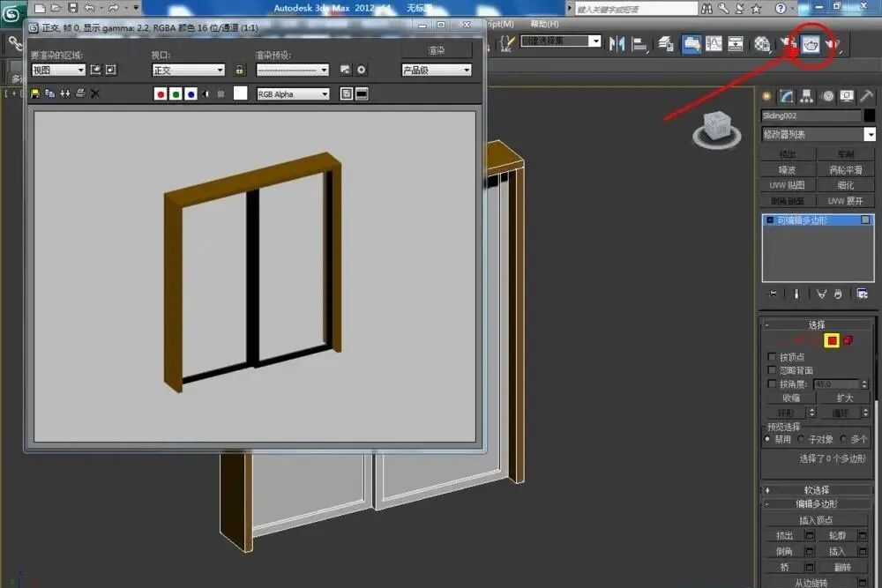This screenshot has height=588, width=882.
Task: Click the white color swatch in render window
Action: (x=240, y=93)
